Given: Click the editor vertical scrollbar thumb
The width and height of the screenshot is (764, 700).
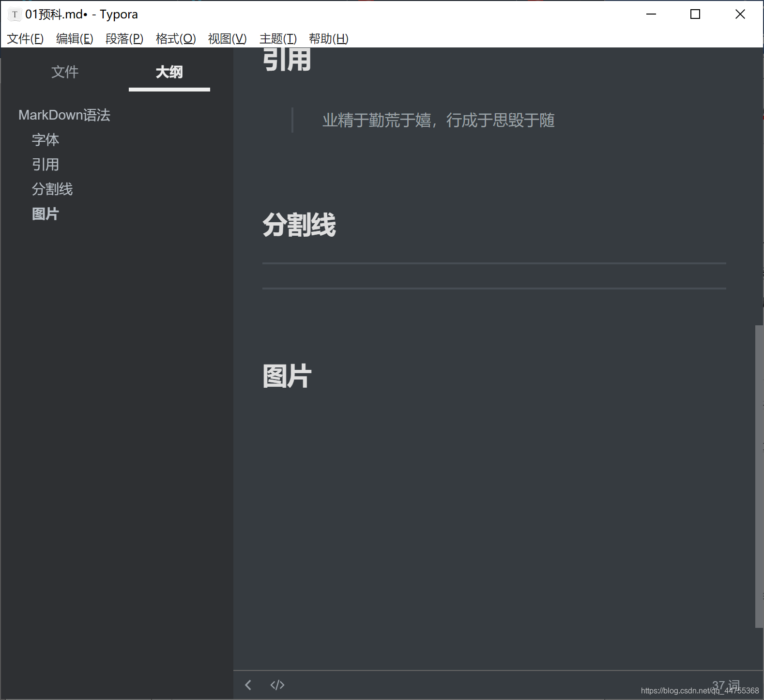Looking at the screenshot, I should 759,476.
